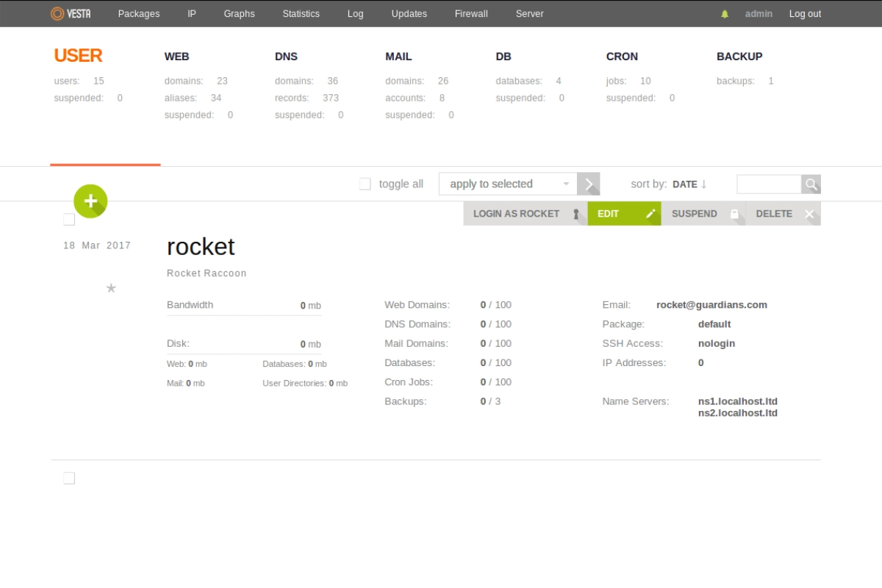Click the Vesta logo
Image resolution: width=882 pixels, height=588 pixels.
pyautogui.click(x=71, y=12)
